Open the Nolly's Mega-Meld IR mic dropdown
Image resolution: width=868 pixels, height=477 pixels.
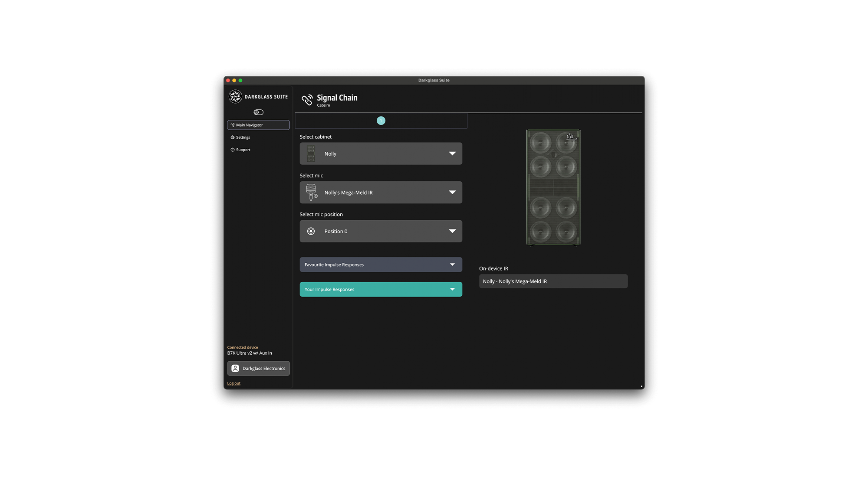tap(381, 192)
